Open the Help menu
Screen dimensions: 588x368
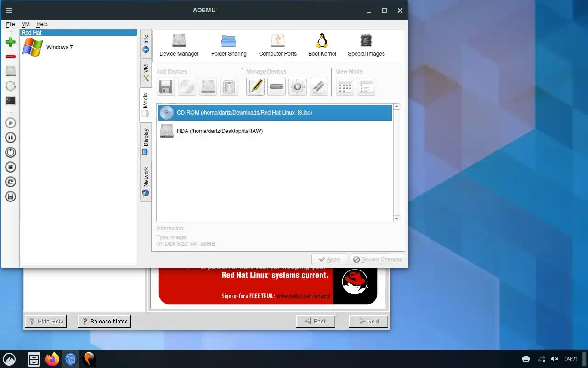[42, 24]
